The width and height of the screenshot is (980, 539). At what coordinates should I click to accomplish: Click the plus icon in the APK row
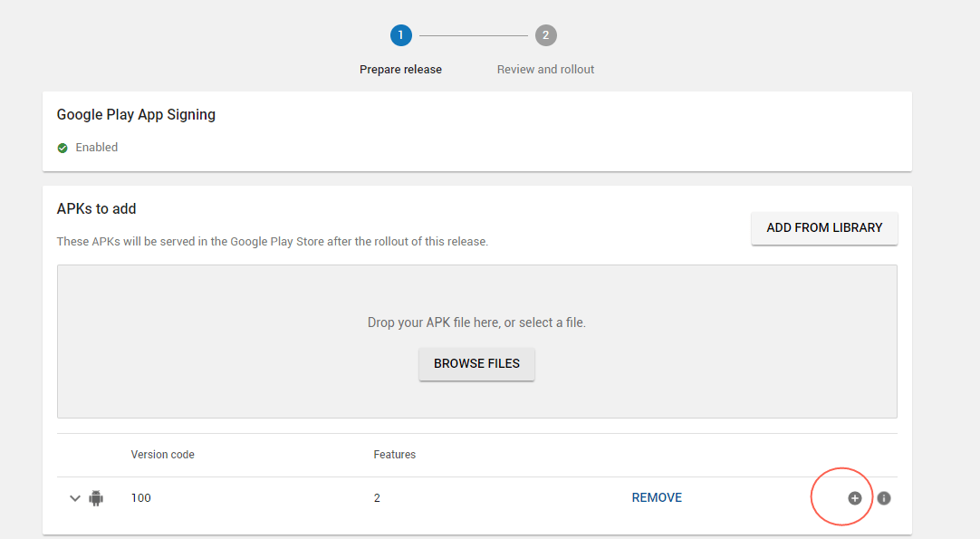click(x=854, y=498)
